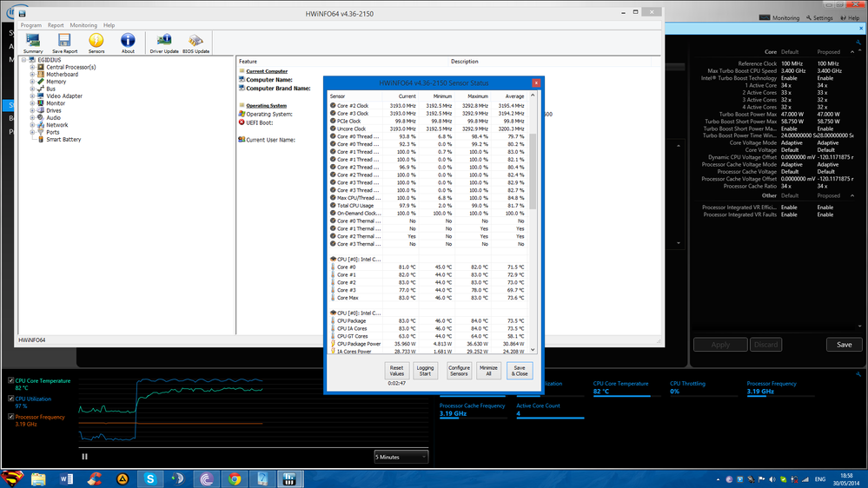The width and height of the screenshot is (868, 488).
Task: Open the Monitoring icon in the Intel tuning window
Action: [x=765, y=17]
